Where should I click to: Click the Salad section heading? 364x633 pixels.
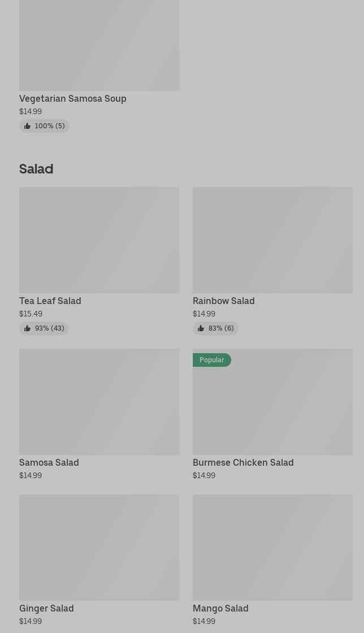(36, 169)
